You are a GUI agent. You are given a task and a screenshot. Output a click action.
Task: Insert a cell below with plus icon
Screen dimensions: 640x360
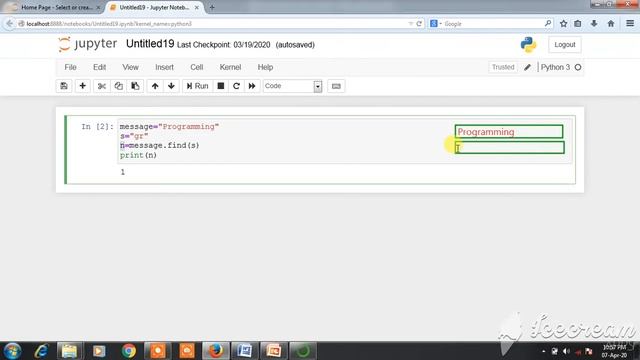point(82,86)
